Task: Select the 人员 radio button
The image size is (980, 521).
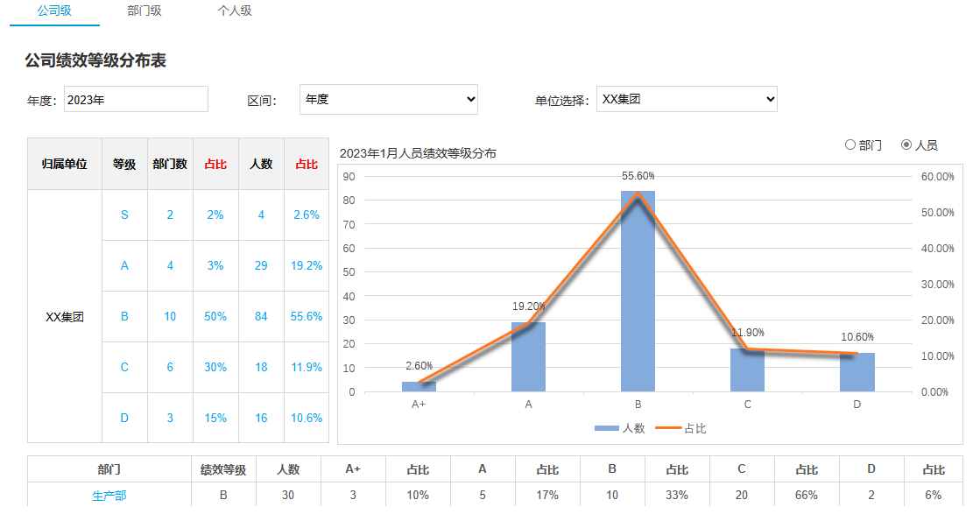Action: (x=906, y=144)
